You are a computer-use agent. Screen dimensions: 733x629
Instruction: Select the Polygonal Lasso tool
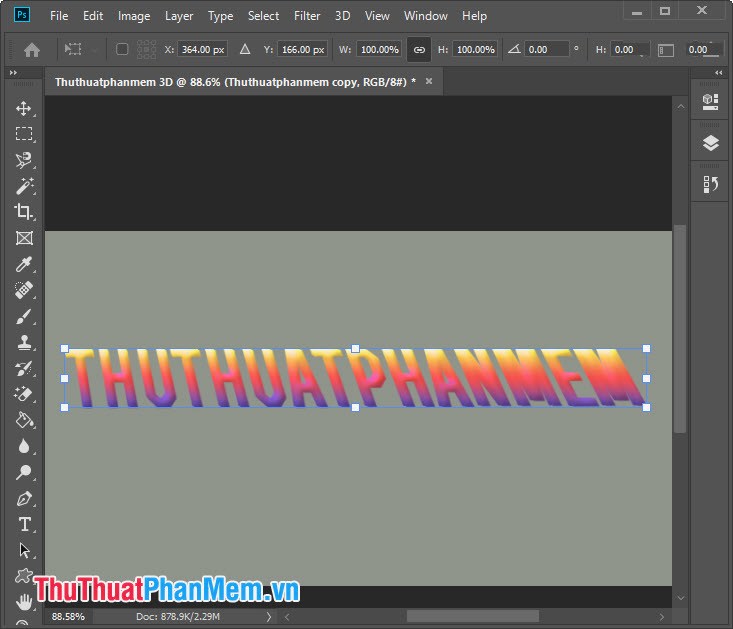click(24, 160)
